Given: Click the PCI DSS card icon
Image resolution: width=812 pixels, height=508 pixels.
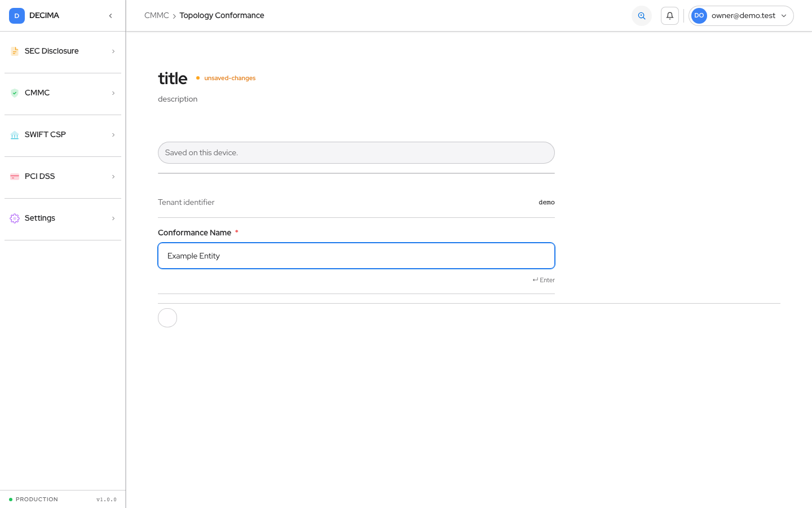Looking at the screenshot, I should tap(15, 177).
